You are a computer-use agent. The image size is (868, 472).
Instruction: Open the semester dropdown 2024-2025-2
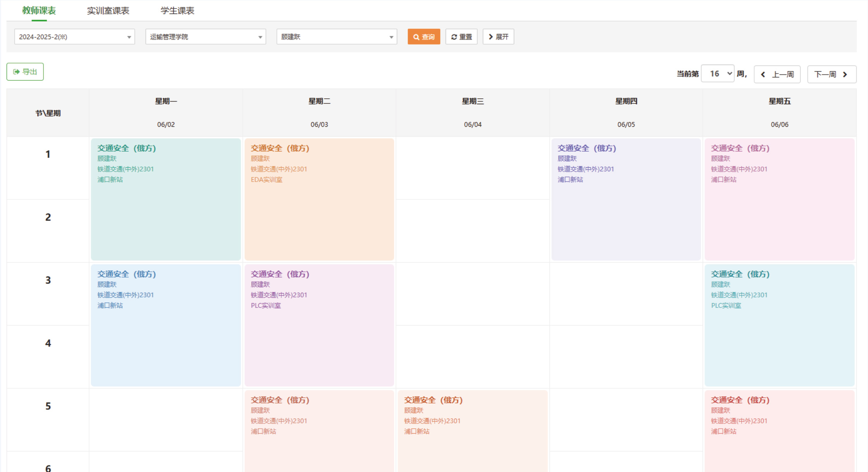point(75,37)
